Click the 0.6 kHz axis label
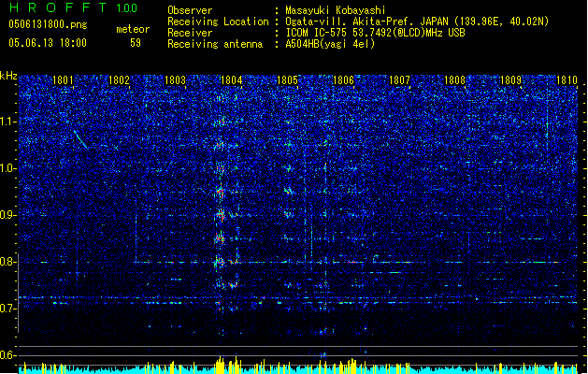Viewport: 588px width, 374px height. tap(8, 355)
